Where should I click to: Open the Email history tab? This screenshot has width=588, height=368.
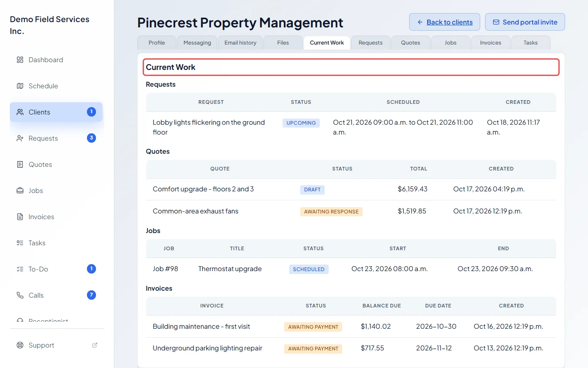[241, 43]
